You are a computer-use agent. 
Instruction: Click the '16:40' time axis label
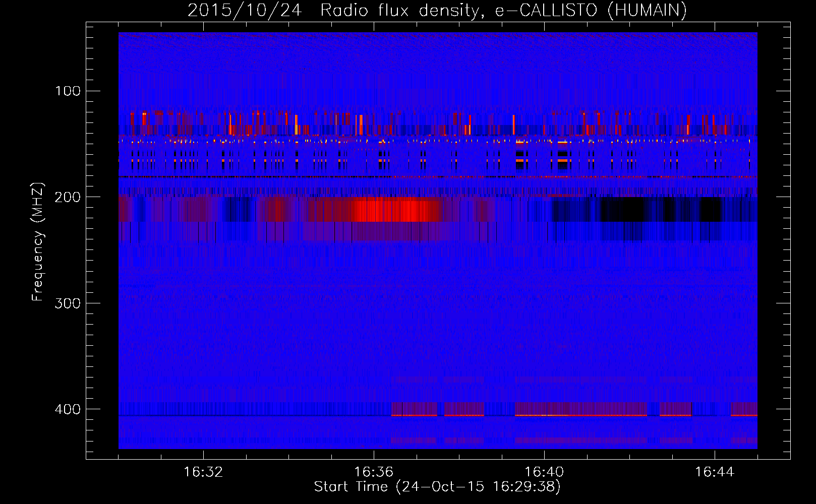[x=544, y=472]
